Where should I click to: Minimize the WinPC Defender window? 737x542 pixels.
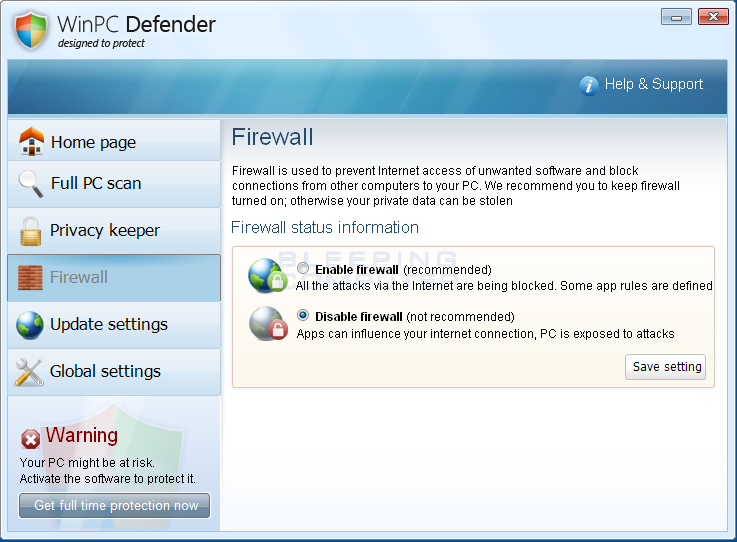point(676,16)
